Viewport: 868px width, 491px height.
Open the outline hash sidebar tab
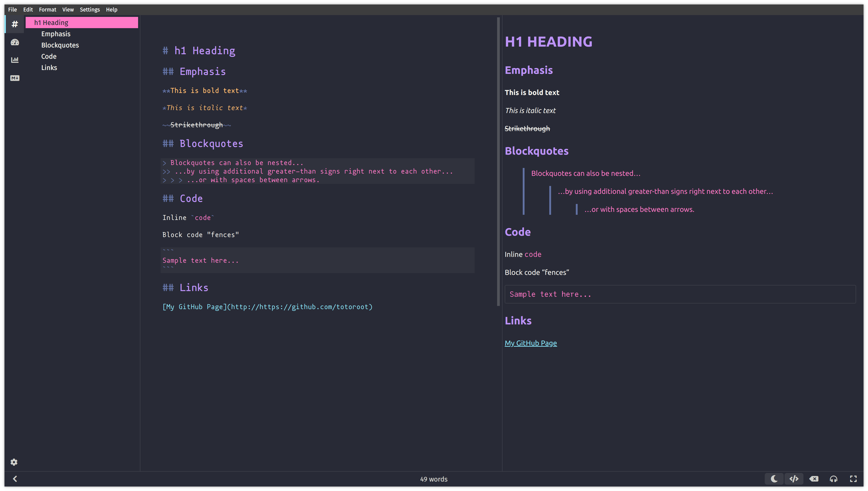click(x=14, y=24)
